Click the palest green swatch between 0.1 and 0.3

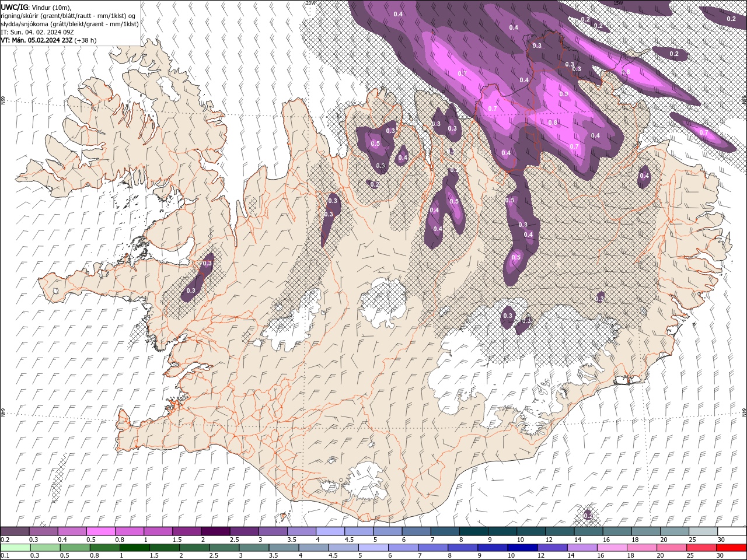click(15, 548)
